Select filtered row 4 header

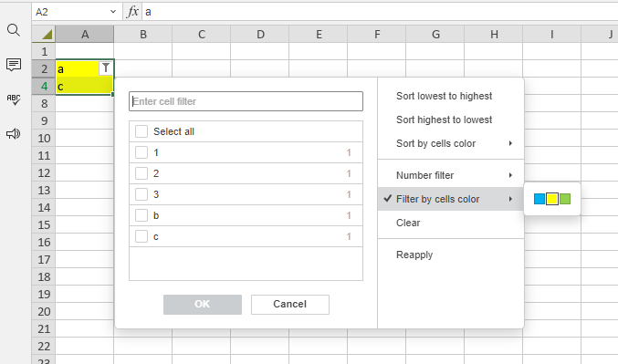pos(44,86)
